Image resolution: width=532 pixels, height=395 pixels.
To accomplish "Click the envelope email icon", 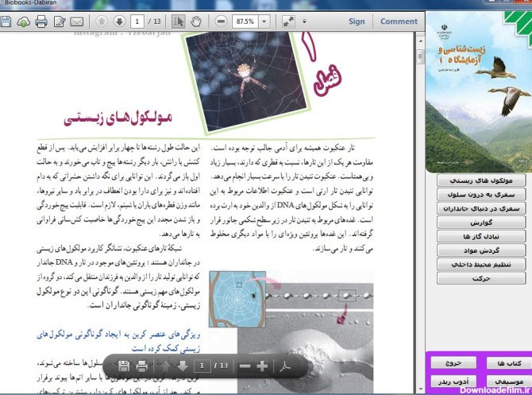I will coord(77,21).
